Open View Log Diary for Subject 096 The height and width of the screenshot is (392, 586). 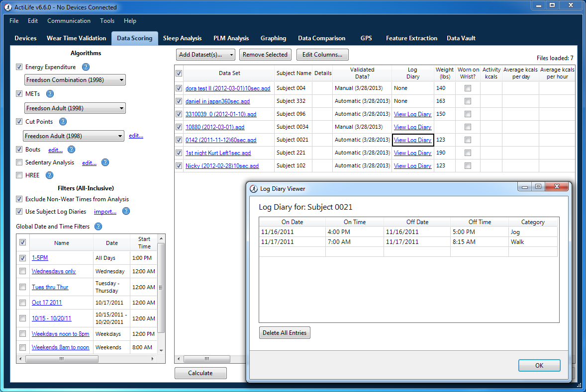click(412, 114)
